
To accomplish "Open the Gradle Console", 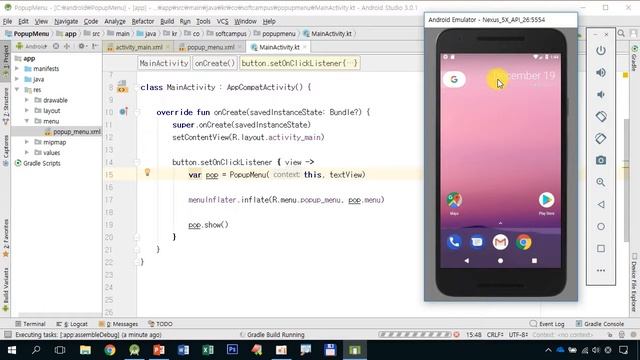I will (x=600, y=324).
